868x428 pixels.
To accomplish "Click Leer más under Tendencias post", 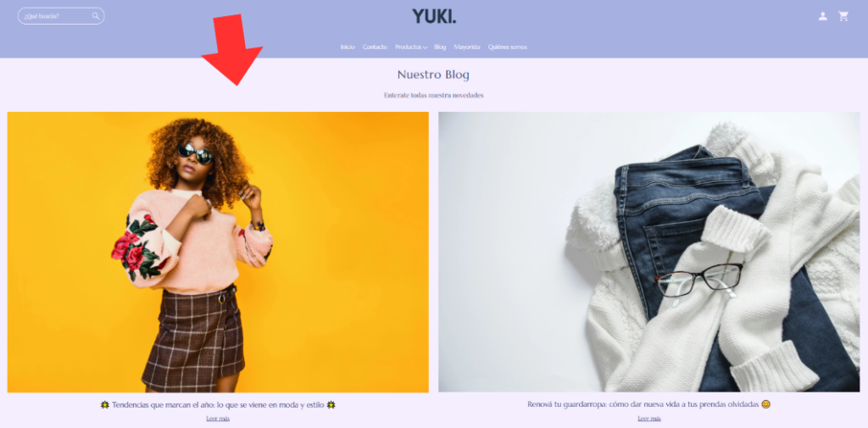I will [218, 419].
